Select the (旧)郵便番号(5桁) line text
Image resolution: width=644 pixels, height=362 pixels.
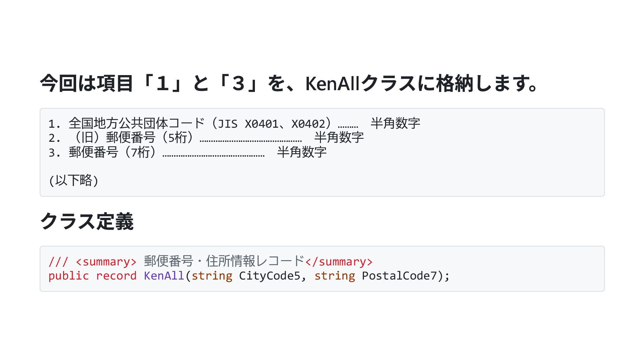pyautogui.click(x=134, y=138)
